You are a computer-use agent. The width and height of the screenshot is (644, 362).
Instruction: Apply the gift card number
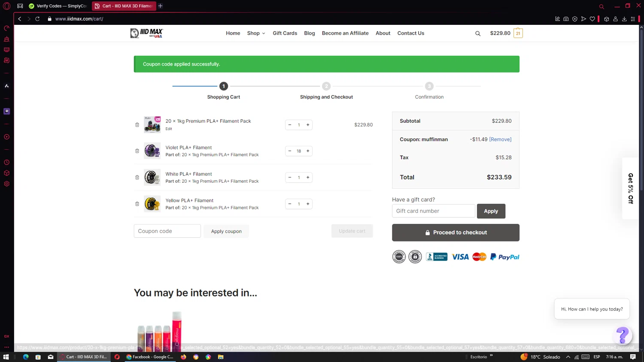491,211
